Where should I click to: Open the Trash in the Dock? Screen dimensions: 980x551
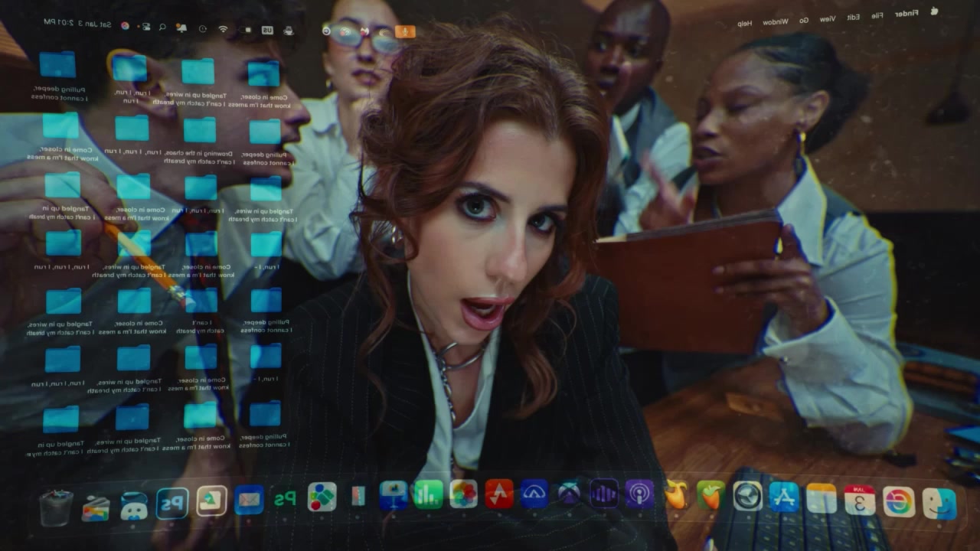coord(56,507)
